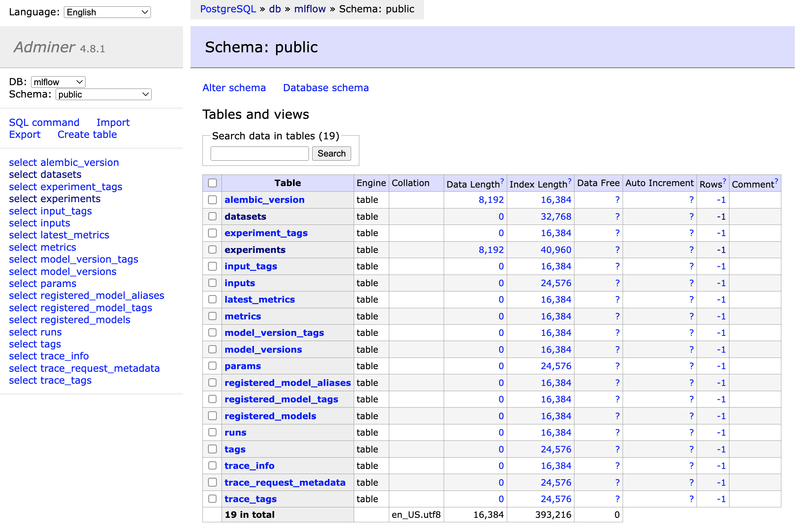
Task: Check the datasets row checkbox
Action: 213,216
